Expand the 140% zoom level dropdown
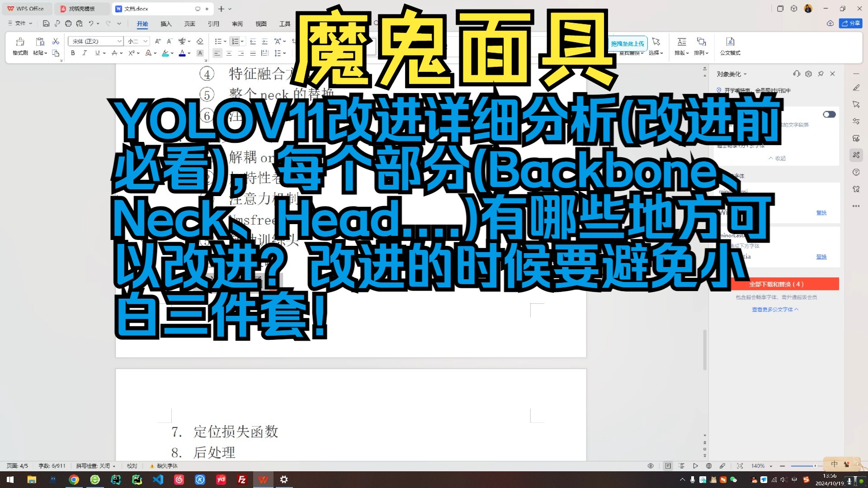 (x=771, y=466)
